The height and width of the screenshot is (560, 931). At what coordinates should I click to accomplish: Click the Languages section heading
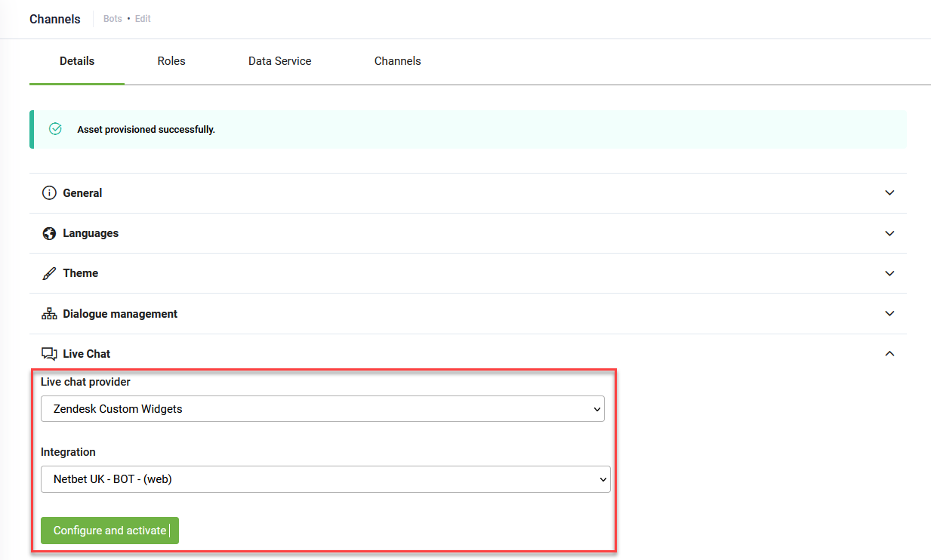pos(91,233)
